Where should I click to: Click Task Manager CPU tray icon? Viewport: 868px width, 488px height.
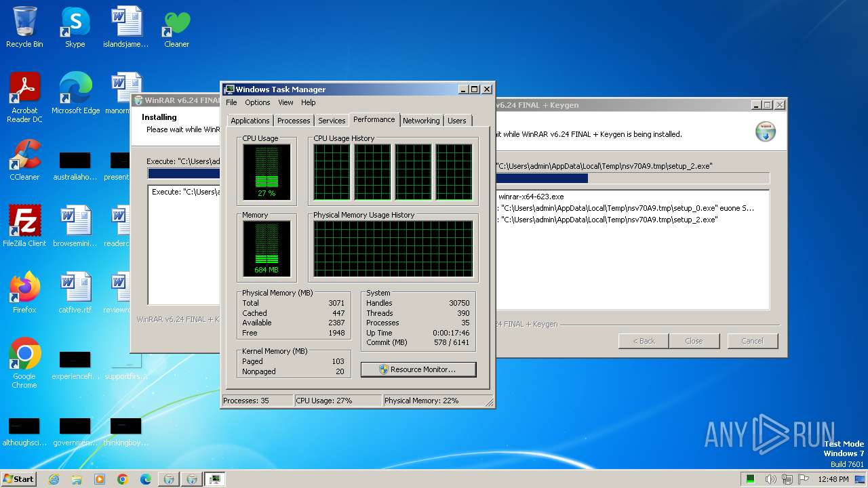click(x=751, y=479)
